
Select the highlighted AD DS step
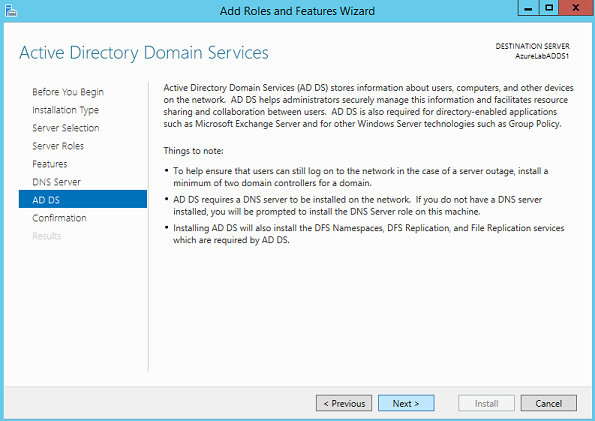tap(83, 199)
